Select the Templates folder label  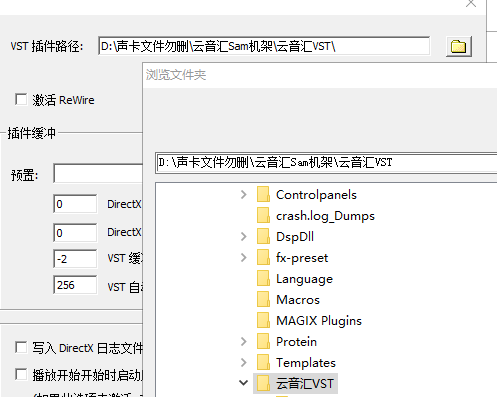coord(306,362)
